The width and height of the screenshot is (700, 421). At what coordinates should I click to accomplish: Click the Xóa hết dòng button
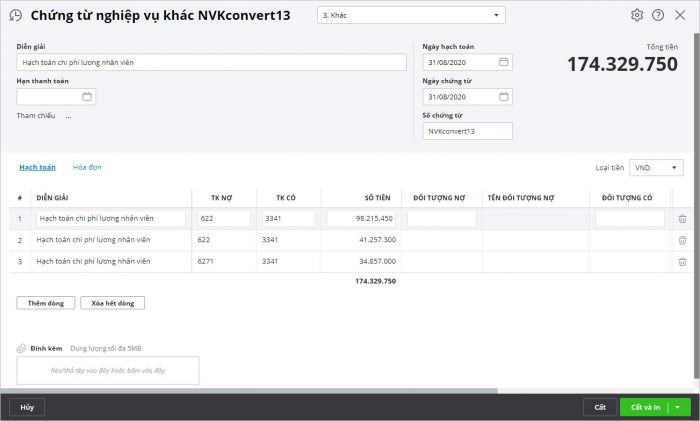tap(112, 303)
